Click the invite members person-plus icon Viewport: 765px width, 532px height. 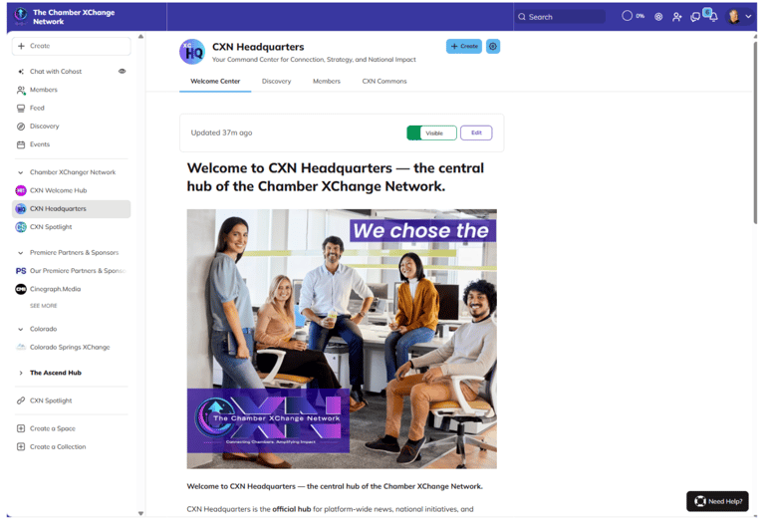tap(676, 17)
